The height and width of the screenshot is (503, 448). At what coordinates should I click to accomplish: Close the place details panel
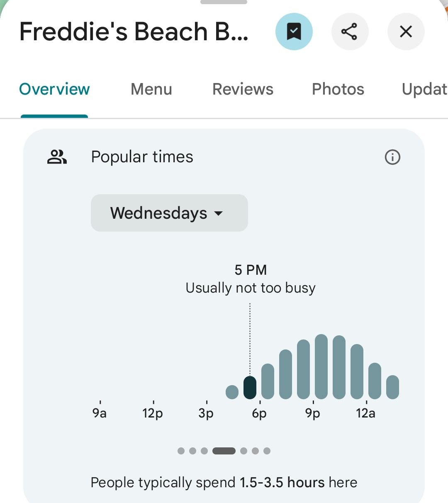point(406,32)
